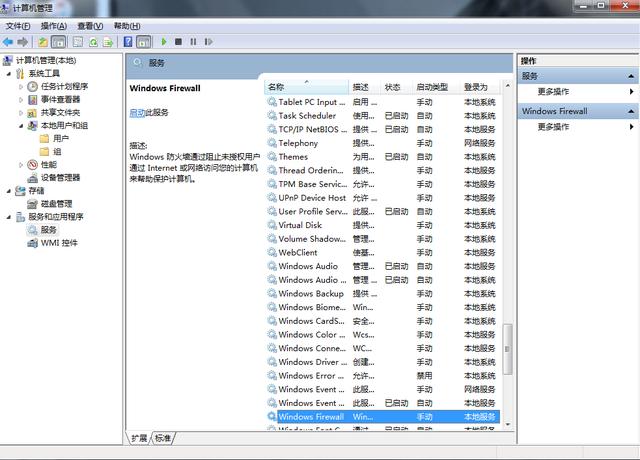Open the Help question mark icon
640x460 pixels.
tap(128, 42)
